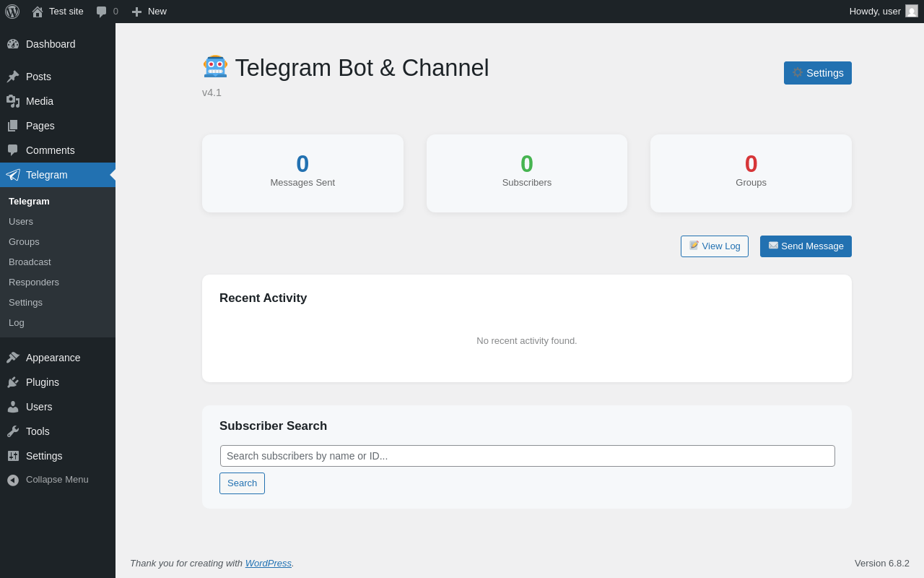Image resolution: width=924 pixels, height=578 pixels.
Task: Open the Pages menu label
Action: [40, 126]
